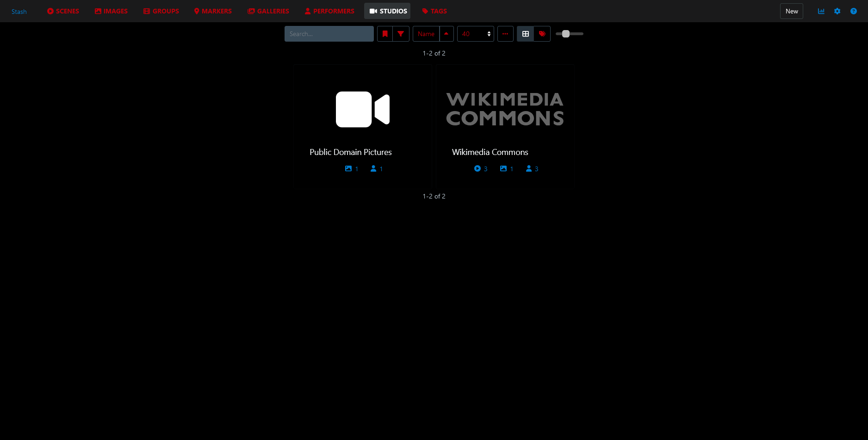The height and width of the screenshot is (440, 868).
Task: Open the help question mark icon
Action: [854, 11]
